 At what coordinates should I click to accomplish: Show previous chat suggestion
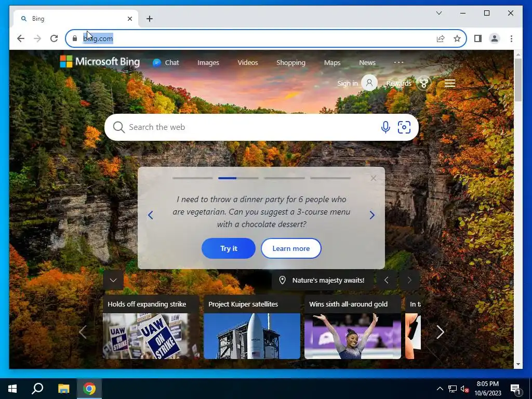[151, 215]
